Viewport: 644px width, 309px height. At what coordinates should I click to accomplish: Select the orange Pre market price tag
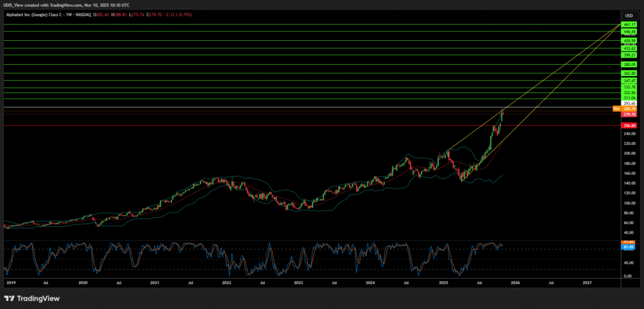coord(616,109)
